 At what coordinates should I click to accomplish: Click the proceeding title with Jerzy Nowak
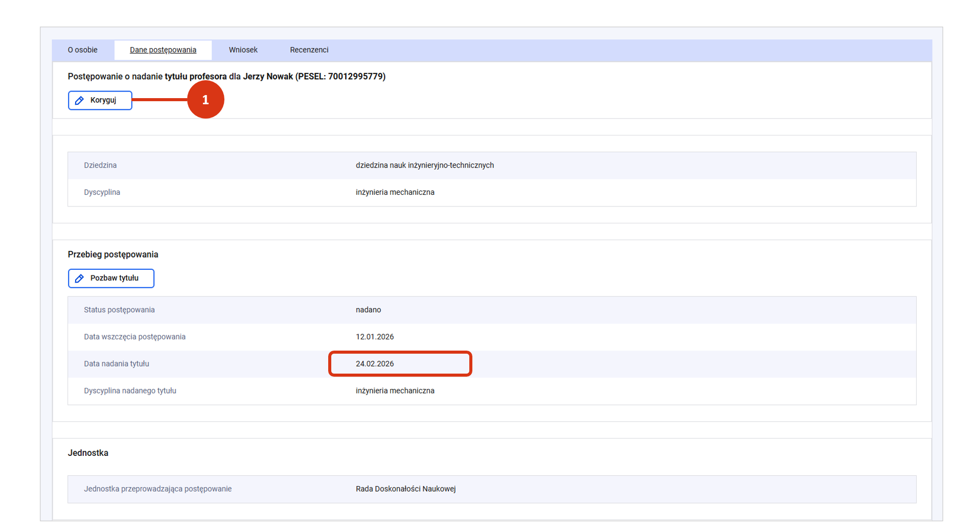[x=226, y=77]
